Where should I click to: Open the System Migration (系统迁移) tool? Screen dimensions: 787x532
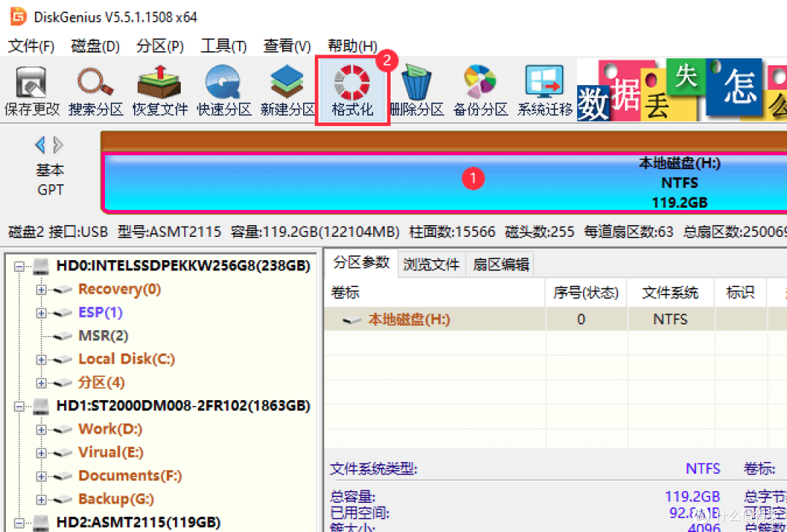(x=544, y=91)
